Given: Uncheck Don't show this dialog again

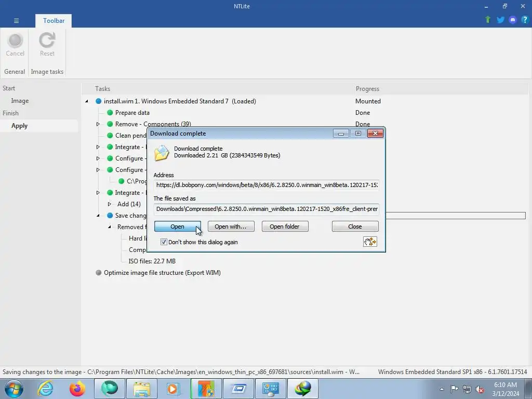Looking at the screenshot, I should (164, 242).
